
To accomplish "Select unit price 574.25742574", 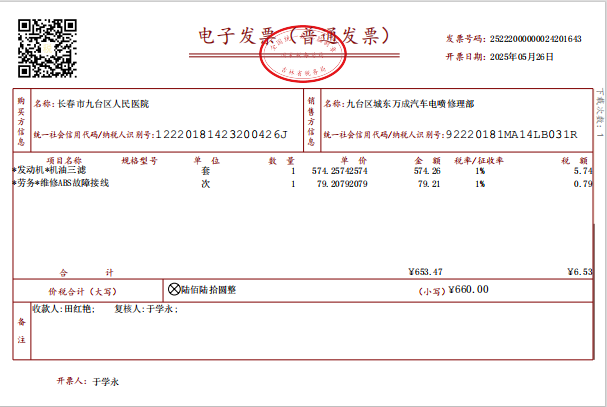I will pos(340,171).
